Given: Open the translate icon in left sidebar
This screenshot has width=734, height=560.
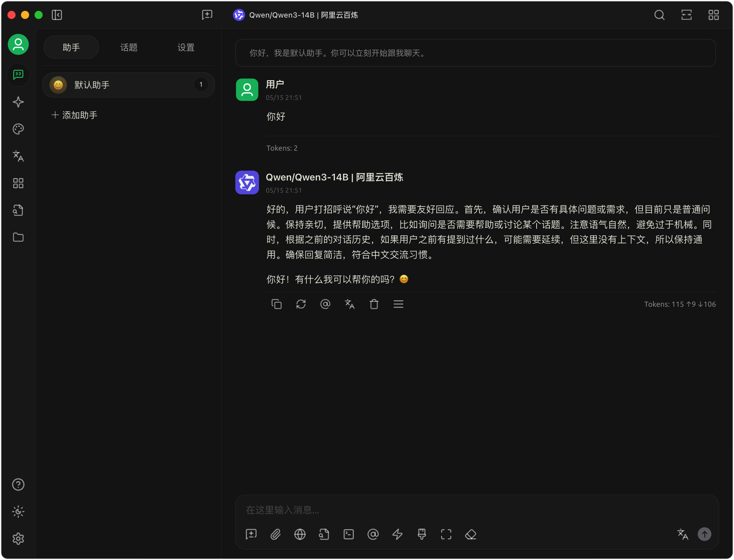Looking at the screenshot, I should [18, 156].
